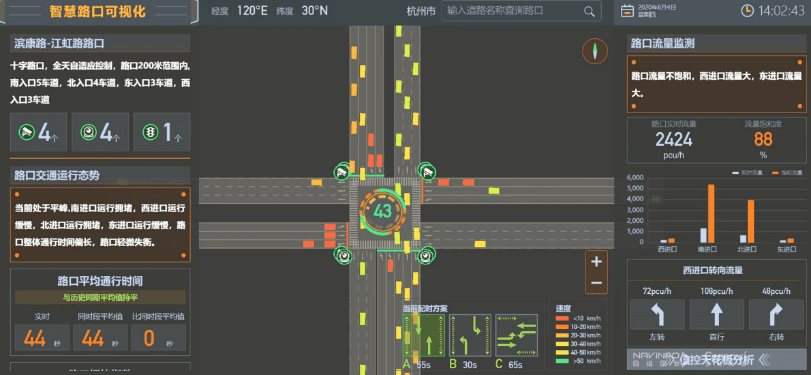Select the southeast corner detector marker
Image resolution: width=811 pixels, height=375 pixels.
point(427,254)
